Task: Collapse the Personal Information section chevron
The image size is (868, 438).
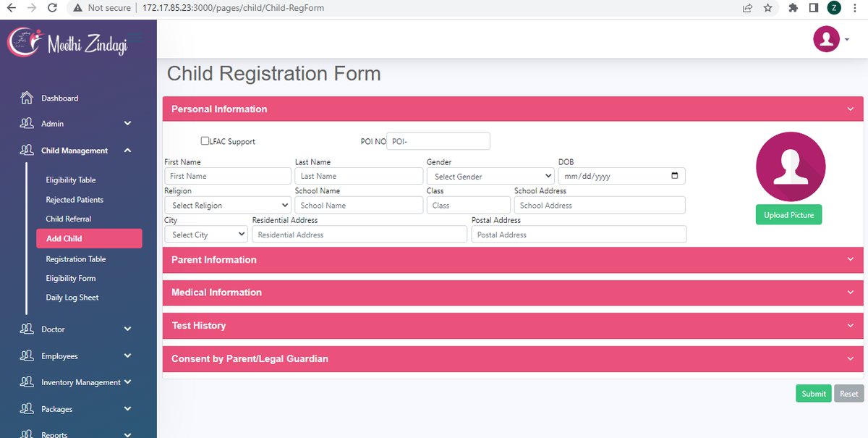Action: pyautogui.click(x=850, y=109)
